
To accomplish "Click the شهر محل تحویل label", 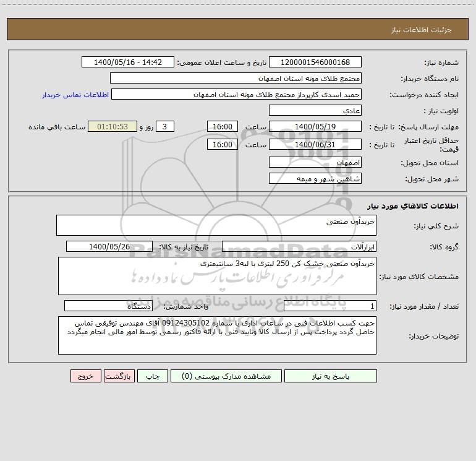I will point(431,179).
